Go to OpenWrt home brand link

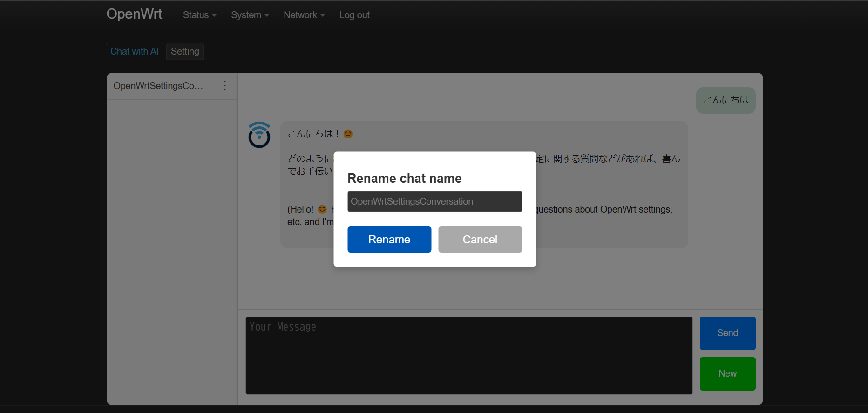[x=134, y=14]
